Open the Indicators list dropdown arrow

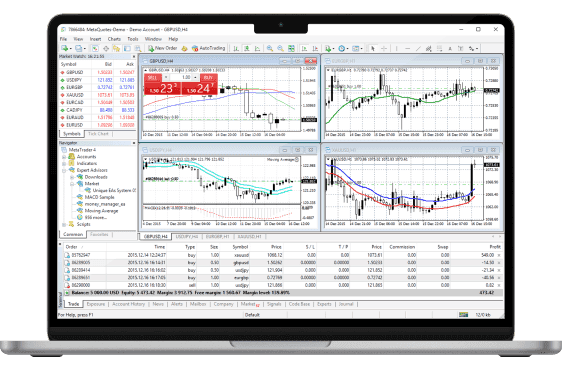point(334,48)
